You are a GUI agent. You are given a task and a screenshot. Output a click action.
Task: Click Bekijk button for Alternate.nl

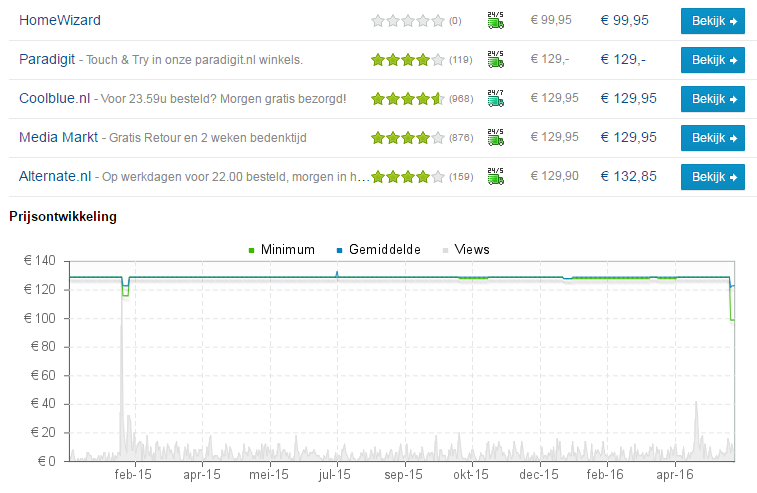click(713, 177)
